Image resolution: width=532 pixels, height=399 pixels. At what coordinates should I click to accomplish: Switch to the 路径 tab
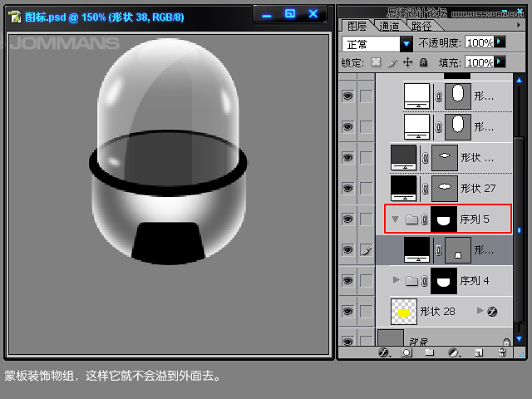pos(421,26)
